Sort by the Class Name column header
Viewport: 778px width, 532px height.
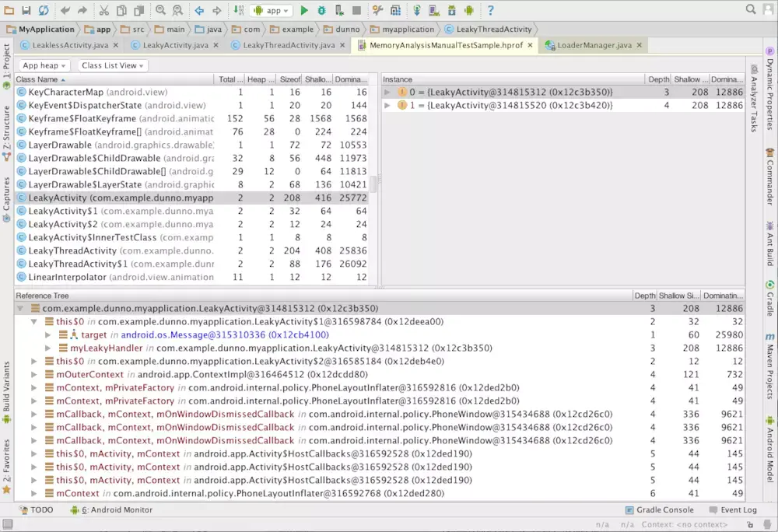click(x=114, y=79)
